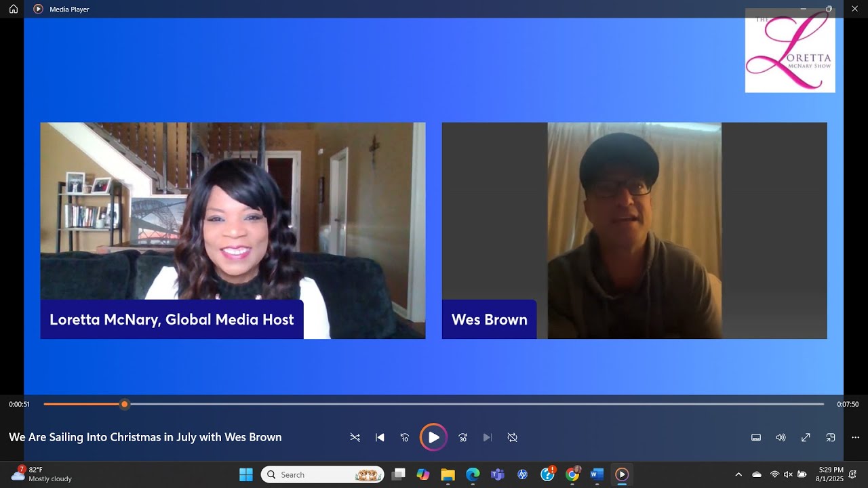868x488 pixels.
Task: Open the help app with red alert badge
Action: click(547, 474)
